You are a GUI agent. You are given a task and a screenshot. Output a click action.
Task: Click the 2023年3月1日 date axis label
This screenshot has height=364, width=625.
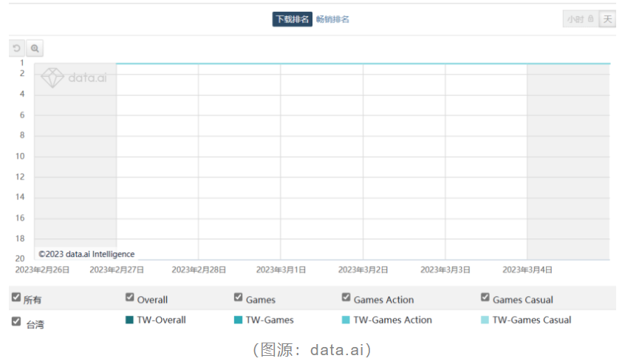click(x=281, y=270)
